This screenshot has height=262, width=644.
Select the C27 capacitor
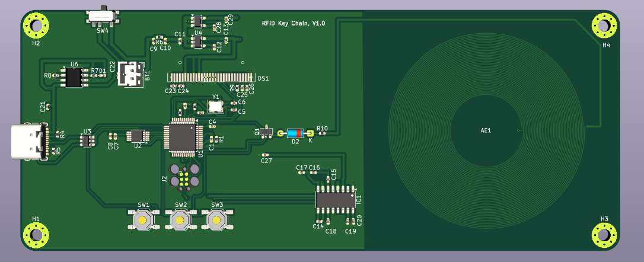click(x=264, y=155)
